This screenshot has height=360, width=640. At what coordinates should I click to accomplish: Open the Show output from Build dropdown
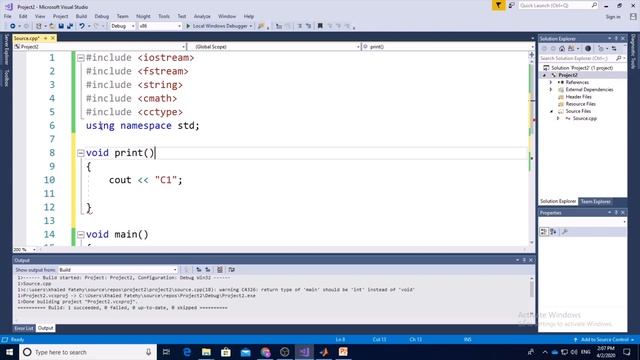coord(118,270)
